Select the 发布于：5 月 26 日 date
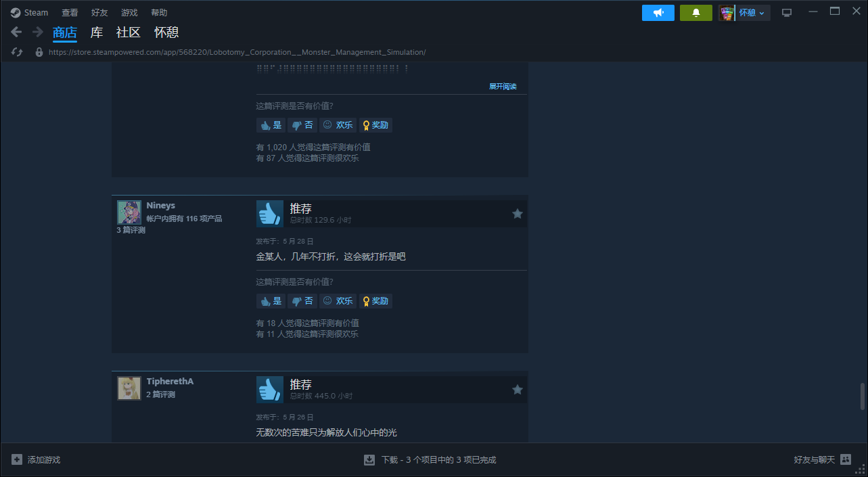The height and width of the screenshot is (477, 868). pos(285,417)
